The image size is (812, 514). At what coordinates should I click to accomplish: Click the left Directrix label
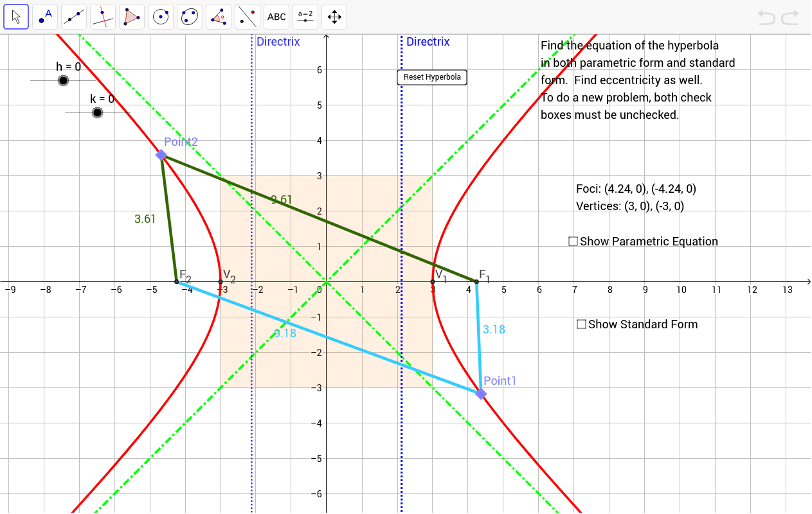[278, 42]
